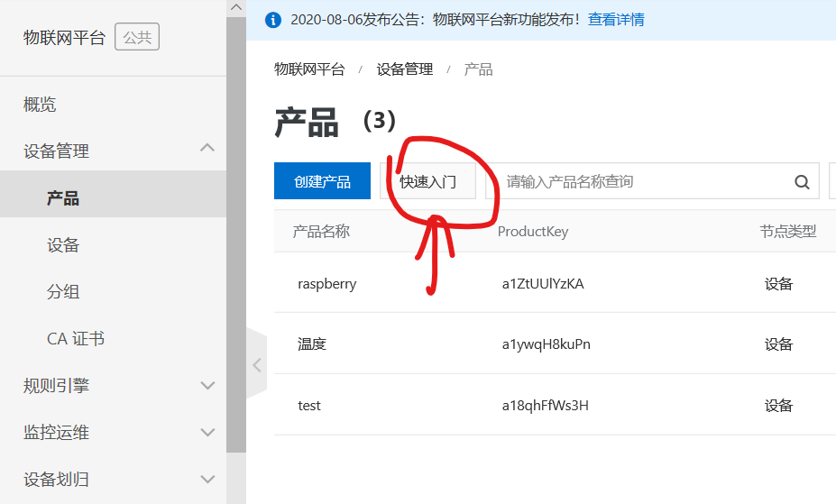Screen dimensions: 836x504
Task: Click the search magnifier icon
Action: tap(802, 182)
